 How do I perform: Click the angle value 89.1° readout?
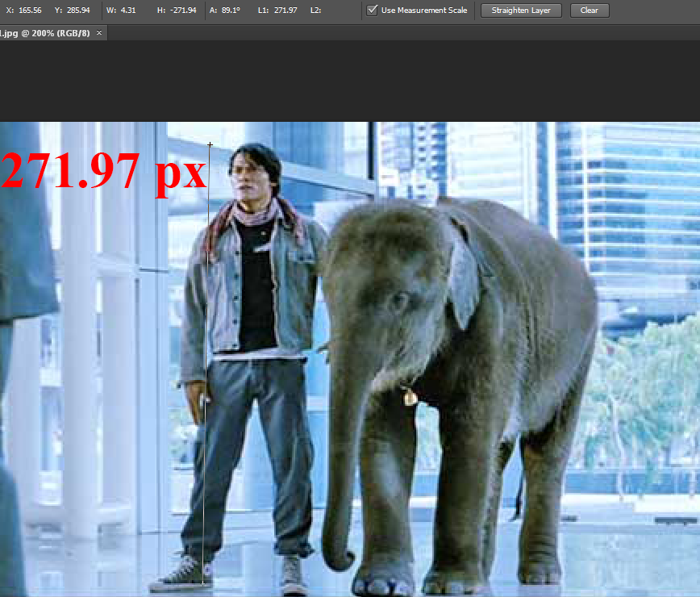(x=231, y=10)
